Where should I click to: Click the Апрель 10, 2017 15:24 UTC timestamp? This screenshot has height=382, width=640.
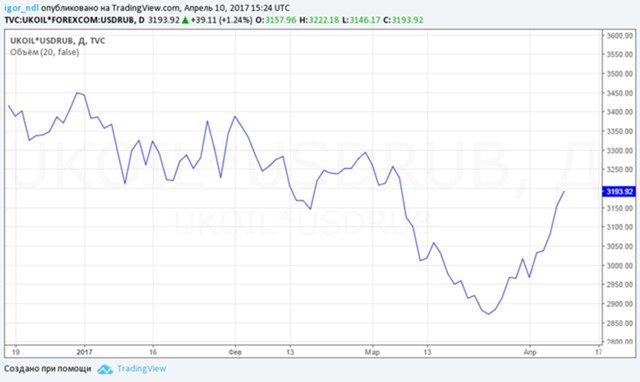[x=237, y=8]
